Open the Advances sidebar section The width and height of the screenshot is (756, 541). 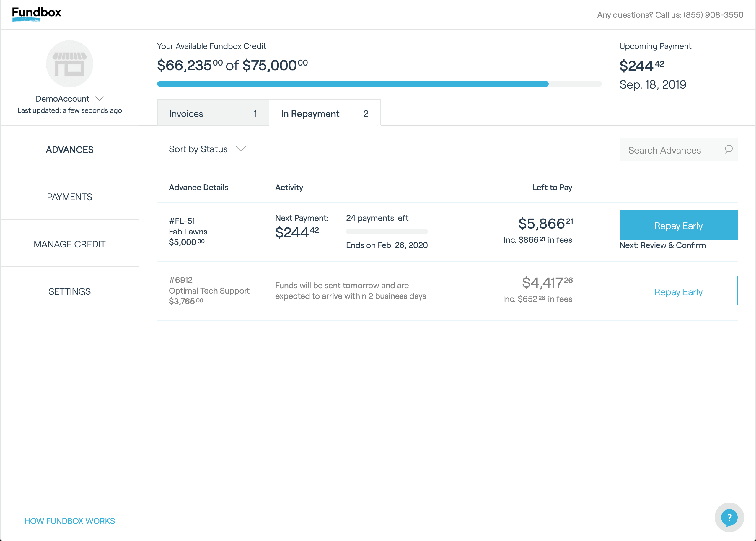coord(70,150)
